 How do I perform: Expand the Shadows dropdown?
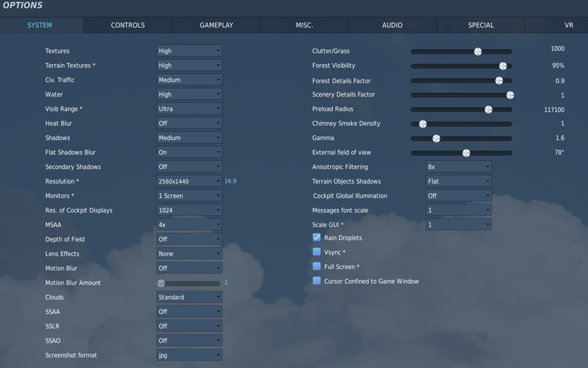click(x=189, y=138)
